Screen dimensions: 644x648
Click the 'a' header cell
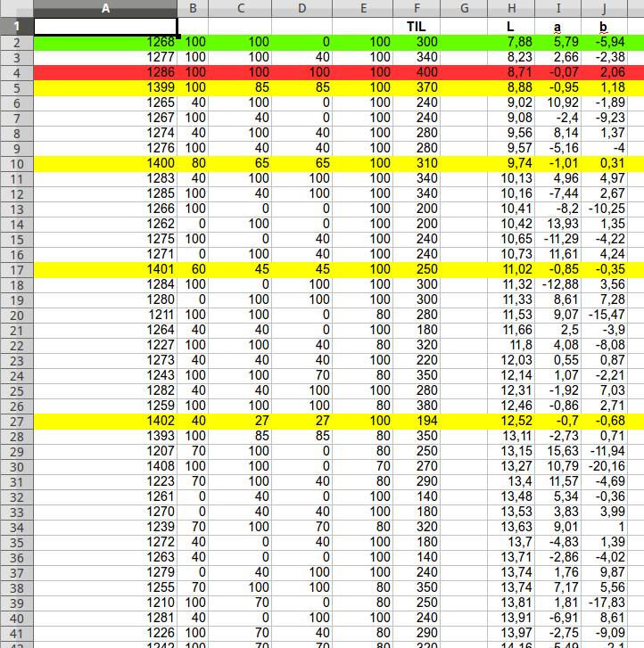click(558, 27)
